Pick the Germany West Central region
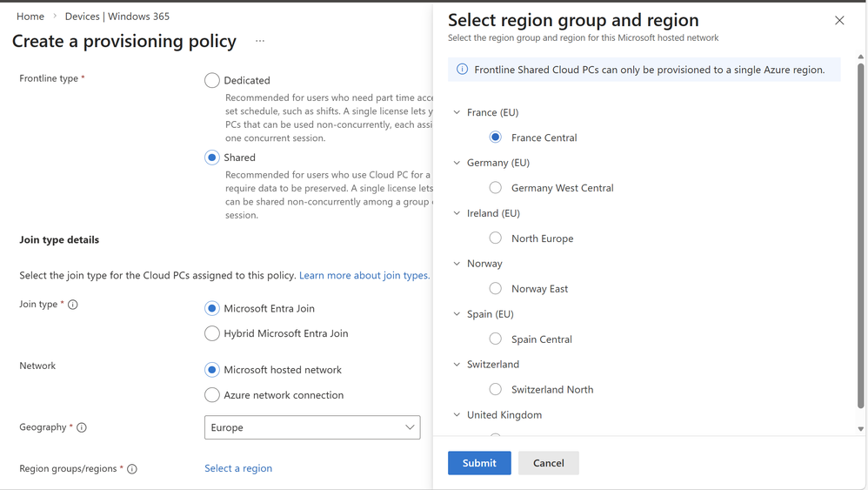Image resolution: width=868 pixels, height=490 pixels. 496,188
